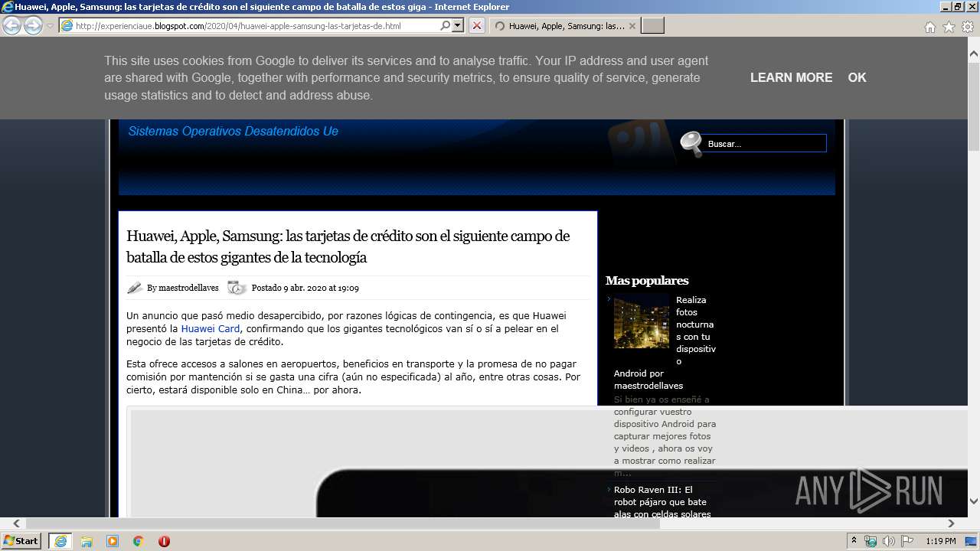Click LEARN MORE in the cookie notice
Screen dimensions: 980x551
[791, 77]
